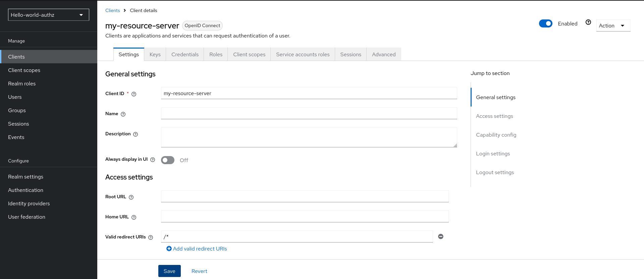Click the help icon next to Client ID
The height and width of the screenshot is (279, 644).
(134, 94)
